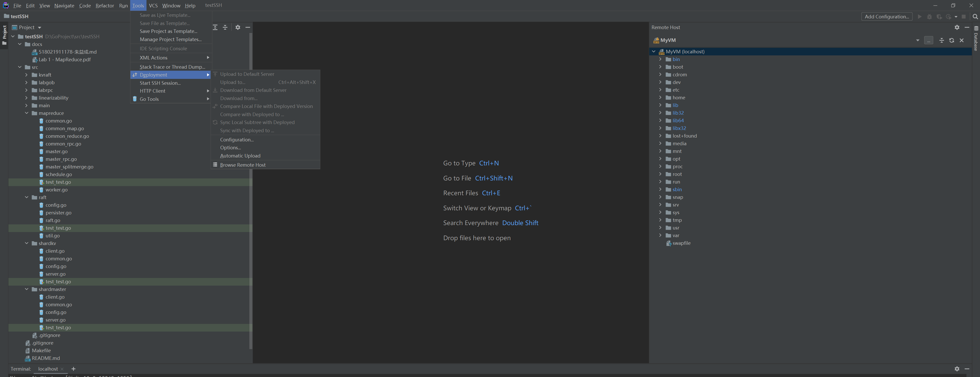Open the File menu

[x=17, y=6]
